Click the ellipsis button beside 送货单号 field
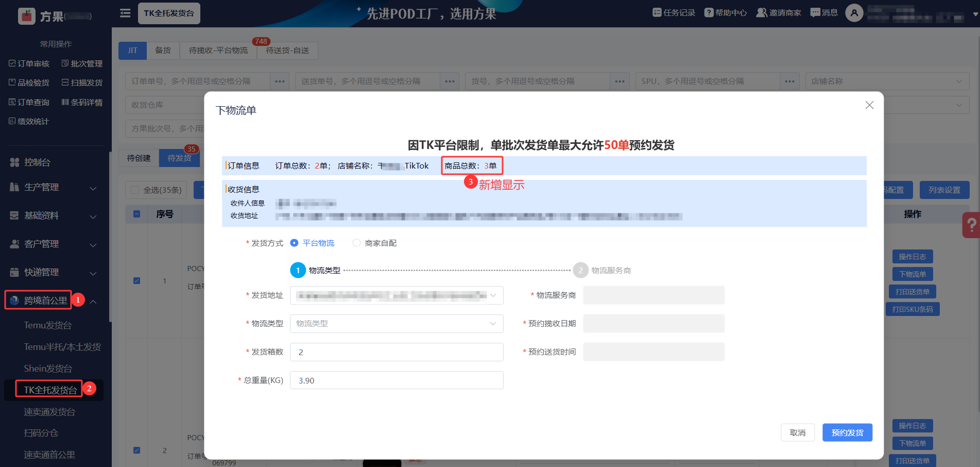The image size is (980, 467). 450,81
